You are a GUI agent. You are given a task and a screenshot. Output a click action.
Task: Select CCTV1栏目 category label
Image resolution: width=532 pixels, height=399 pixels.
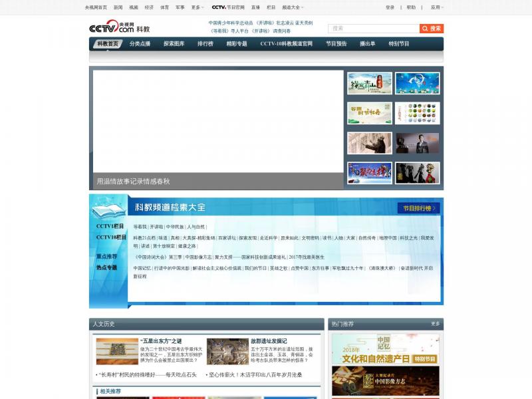[110, 226]
